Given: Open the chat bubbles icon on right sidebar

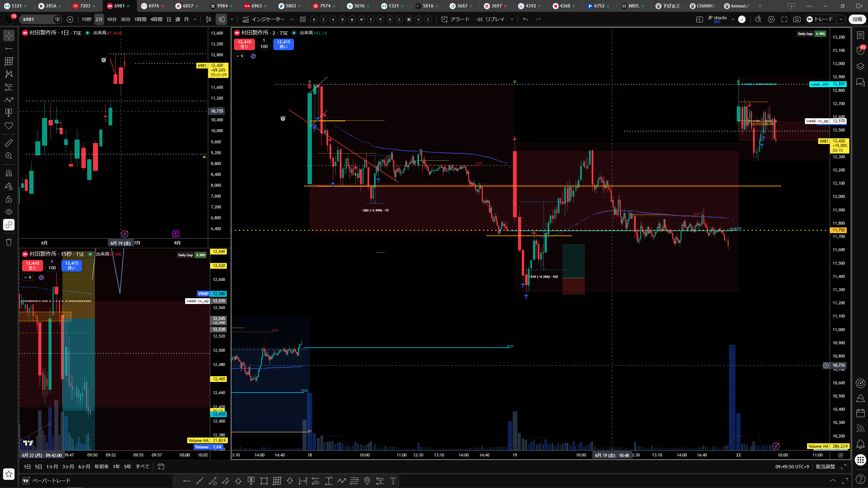Looking at the screenshot, I should pyautogui.click(x=860, y=82).
